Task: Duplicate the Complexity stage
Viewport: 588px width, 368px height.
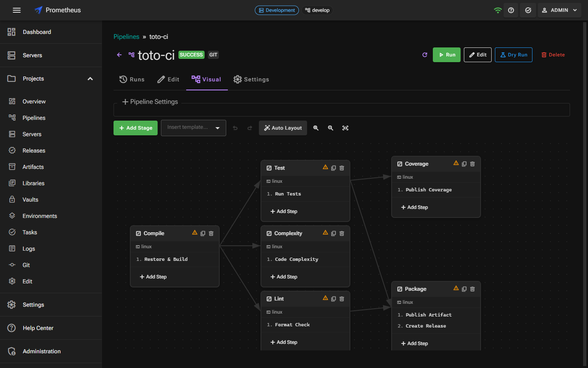Action: pos(334,233)
